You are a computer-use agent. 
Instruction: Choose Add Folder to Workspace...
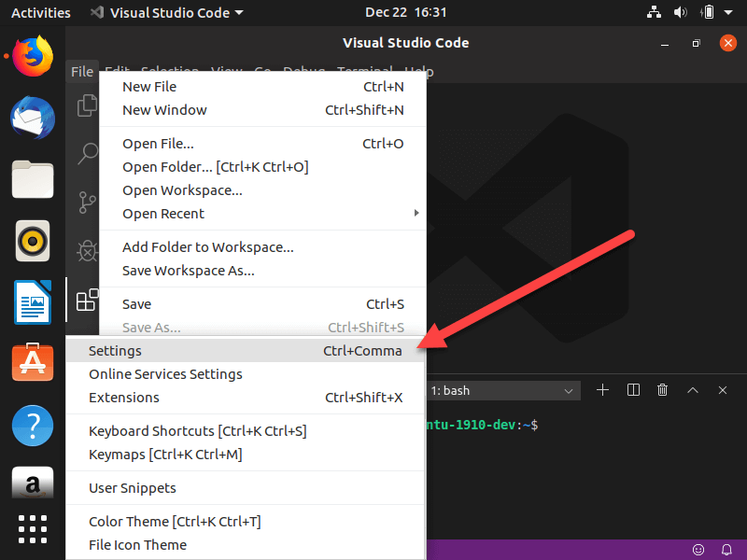262,247
